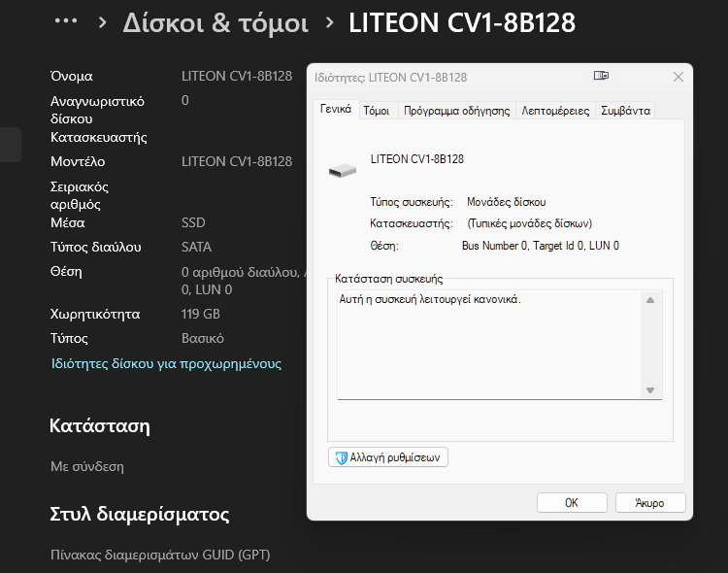Click the properties dialog title bar text
728x573 pixels.
click(x=390, y=77)
